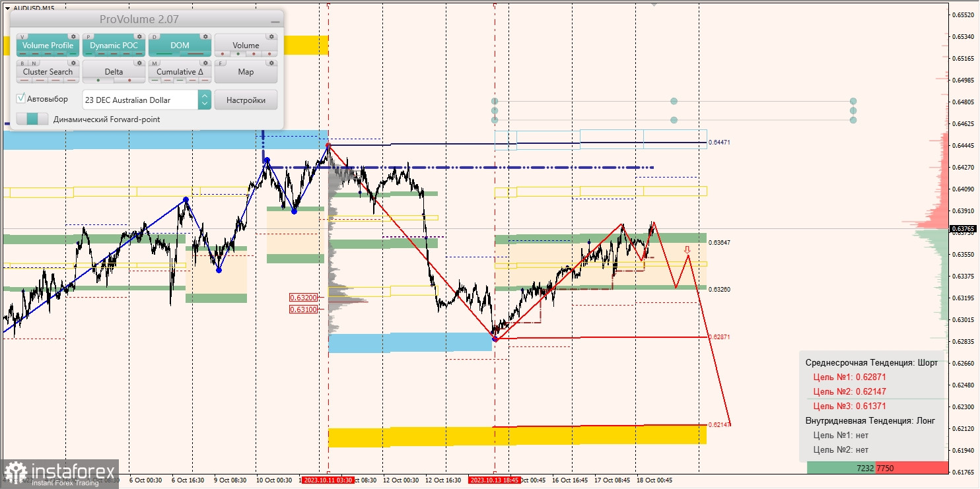980x489 pixels.
Task: Click the 2023.10.11 03:30 time marker
Action: point(328,480)
